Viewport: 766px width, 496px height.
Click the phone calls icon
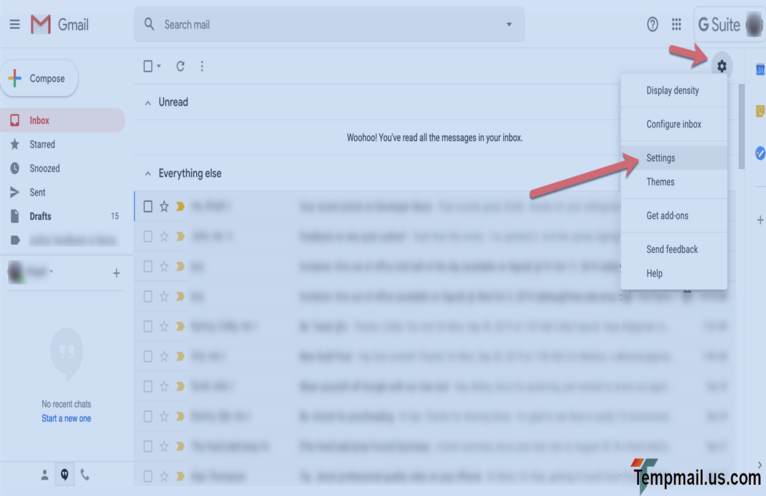point(85,475)
